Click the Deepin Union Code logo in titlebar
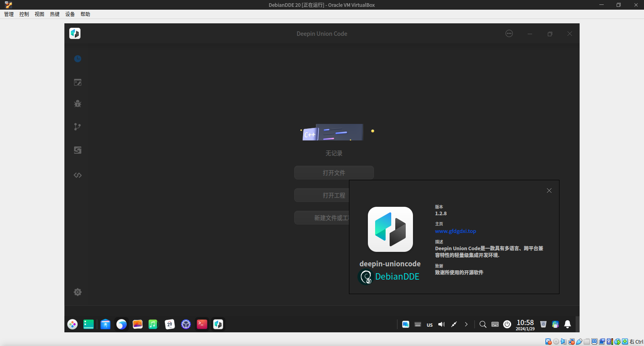Image resolution: width=644 pixels, height=346 pixels. 75,33
